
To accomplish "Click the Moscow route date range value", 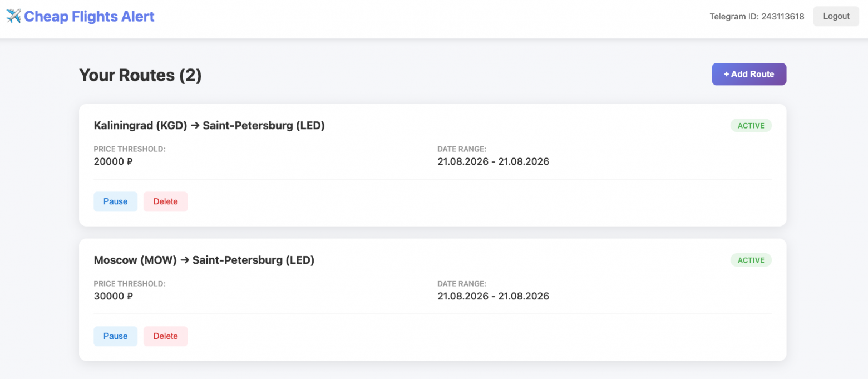I will click(493, 296).
